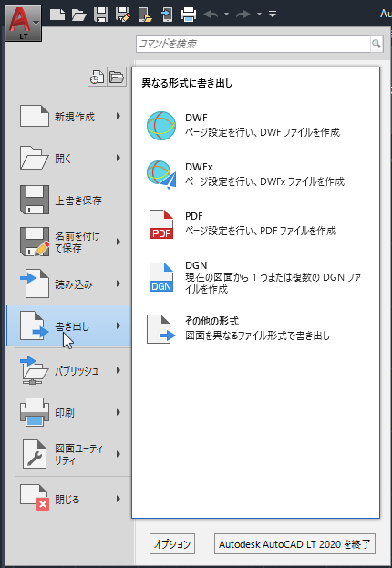Expand 書き出し submenu arrow
The width and height of the screenshot is (392, 568).
tap(119, 325)
